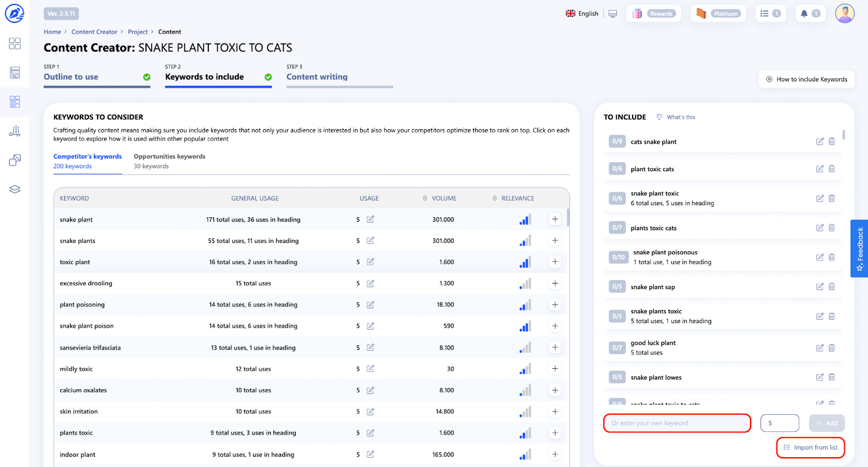The width and height of the screenshot is (868, 467).
Task: Select the 'skin irritation' keyword
Action: pos(79,412)
